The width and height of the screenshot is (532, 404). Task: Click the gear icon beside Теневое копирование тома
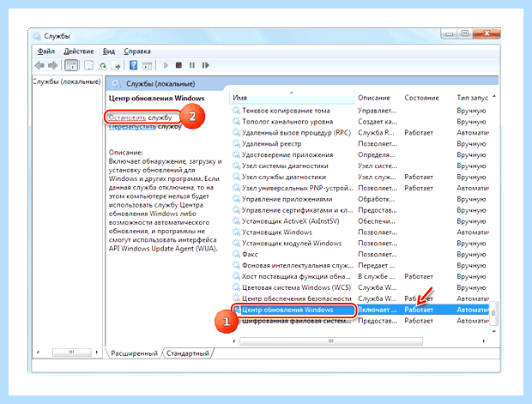236,111
